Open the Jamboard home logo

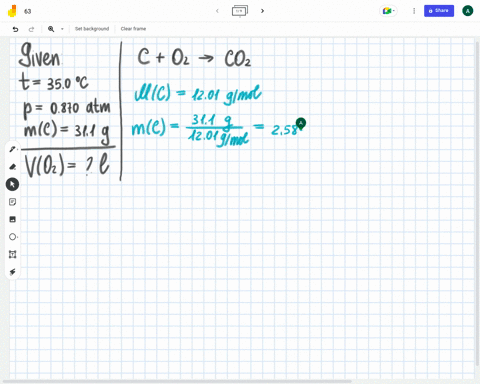point(12,11)
